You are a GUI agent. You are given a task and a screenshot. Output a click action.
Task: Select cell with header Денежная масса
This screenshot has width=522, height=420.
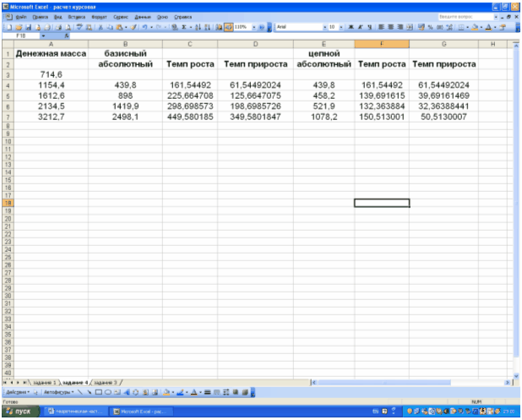[51, 53]
